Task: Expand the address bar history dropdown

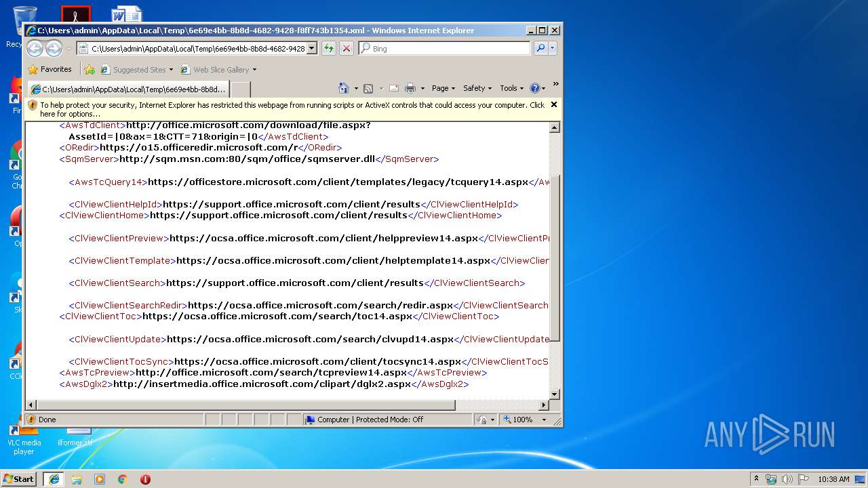Action: (x=312, y=49)
